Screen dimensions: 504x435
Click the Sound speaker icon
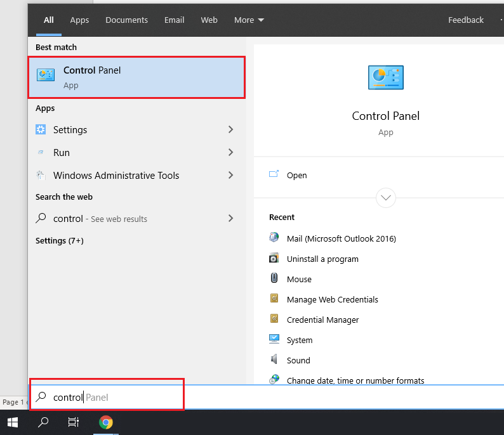274,359
